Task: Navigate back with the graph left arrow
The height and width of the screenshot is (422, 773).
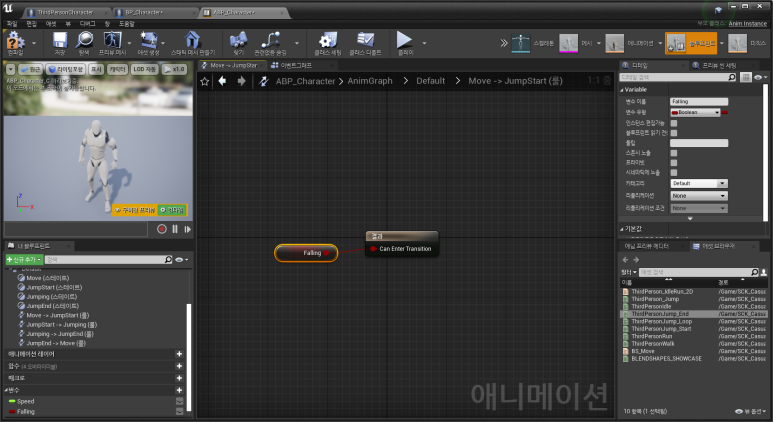Action: pyautogui.click(x=222, y=81)
